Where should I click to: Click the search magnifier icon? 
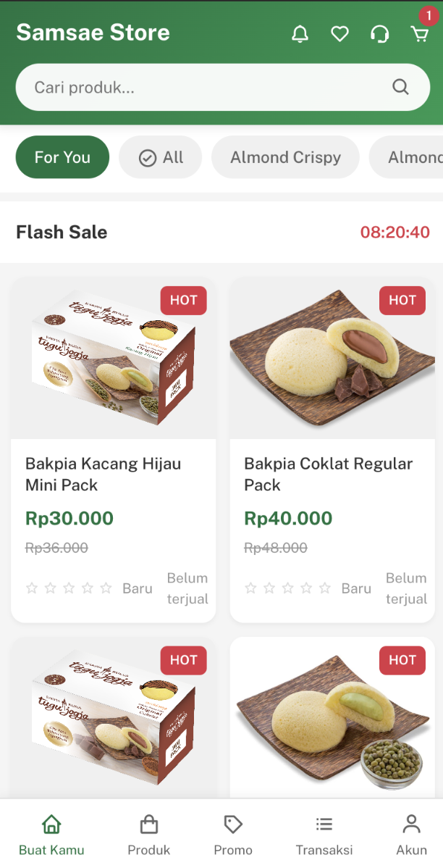coord(400,86)
